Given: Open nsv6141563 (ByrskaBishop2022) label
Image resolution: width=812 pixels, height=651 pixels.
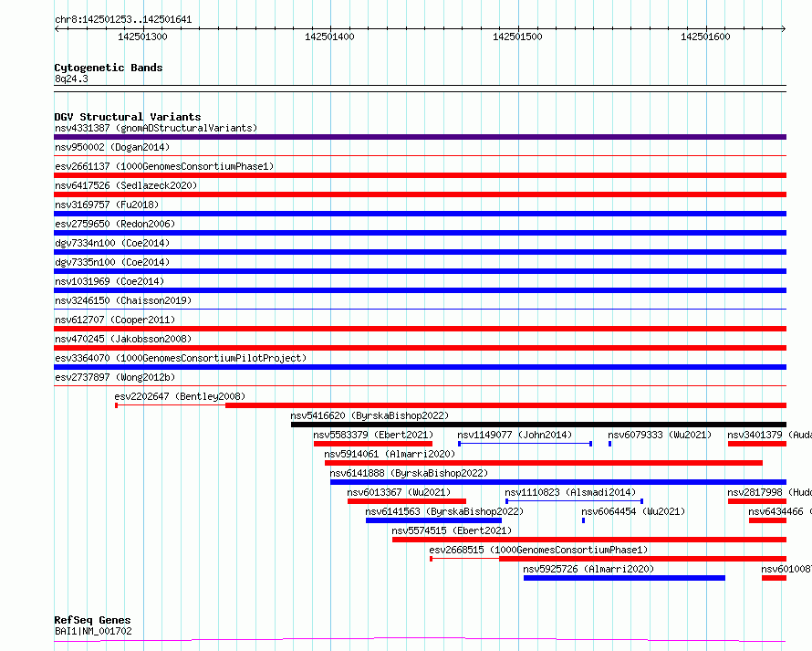Looking at the screenshot, I should [x=444, y=511].
